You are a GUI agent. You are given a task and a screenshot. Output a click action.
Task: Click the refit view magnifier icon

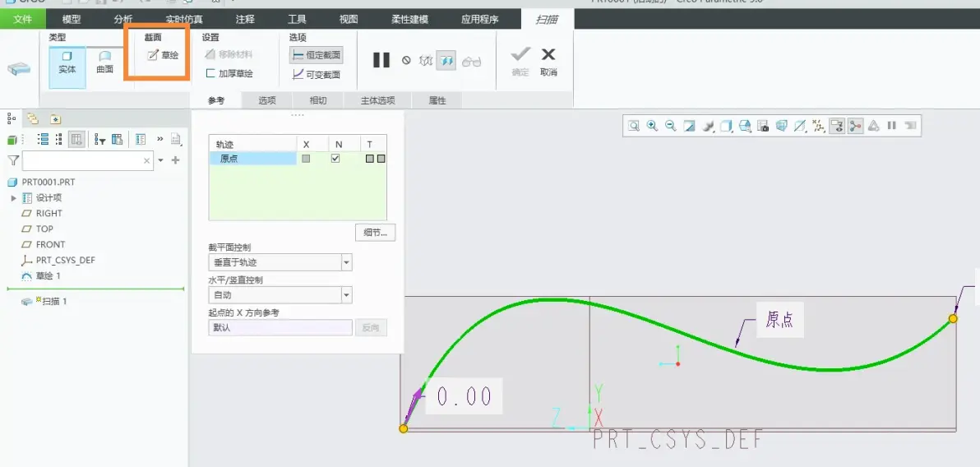(x=634, y=126)
